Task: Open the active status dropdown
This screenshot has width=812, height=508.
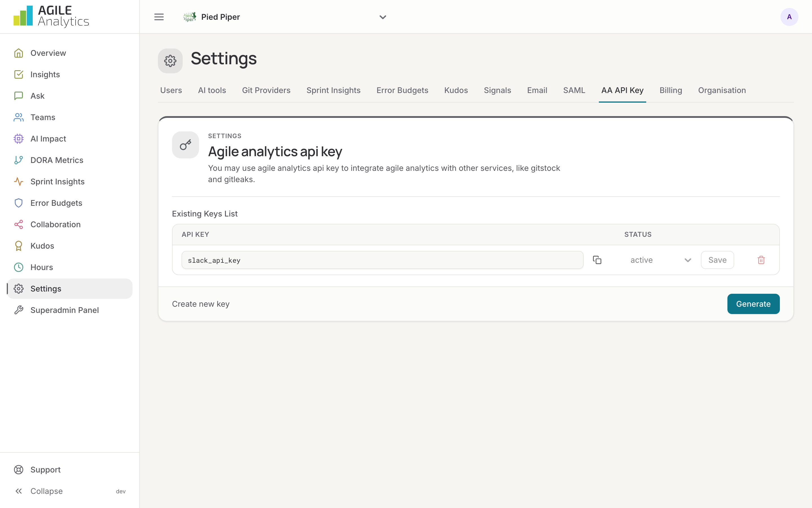Action: pyautogui.click(x=661, y=260)
